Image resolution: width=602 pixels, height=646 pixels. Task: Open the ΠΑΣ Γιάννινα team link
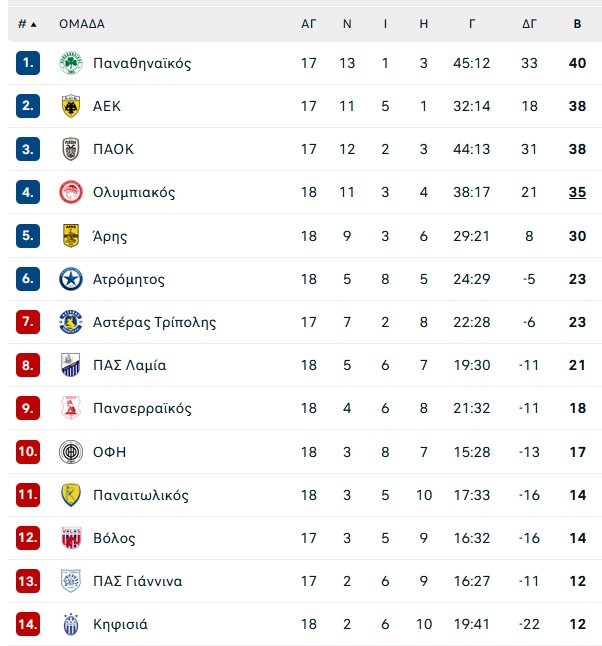pos(138,581)
